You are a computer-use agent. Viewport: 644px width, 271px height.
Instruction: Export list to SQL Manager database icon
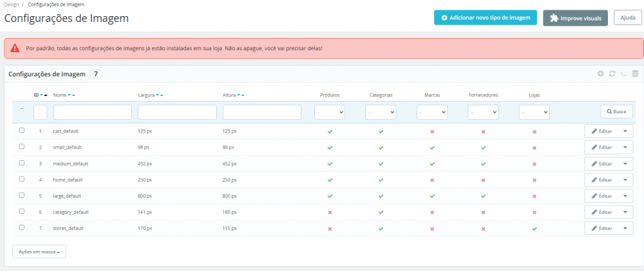[x=635, y=74]
